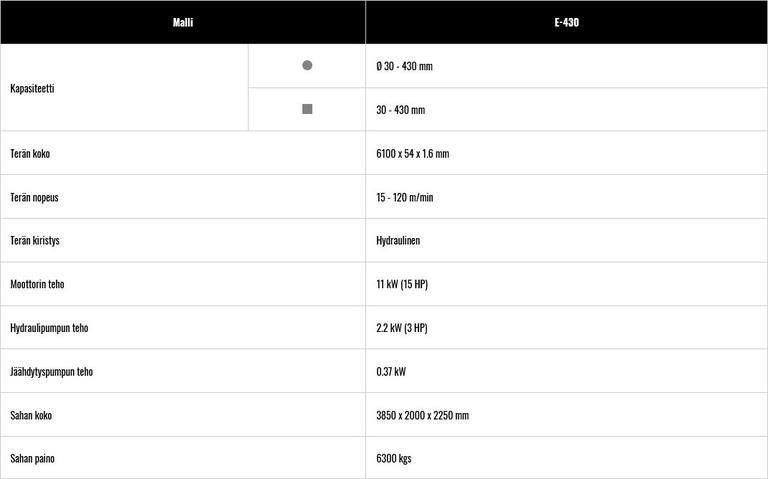Click the 15 - 120 m/min value
Viewport: 768px width, 479px height.
(405, 197)
